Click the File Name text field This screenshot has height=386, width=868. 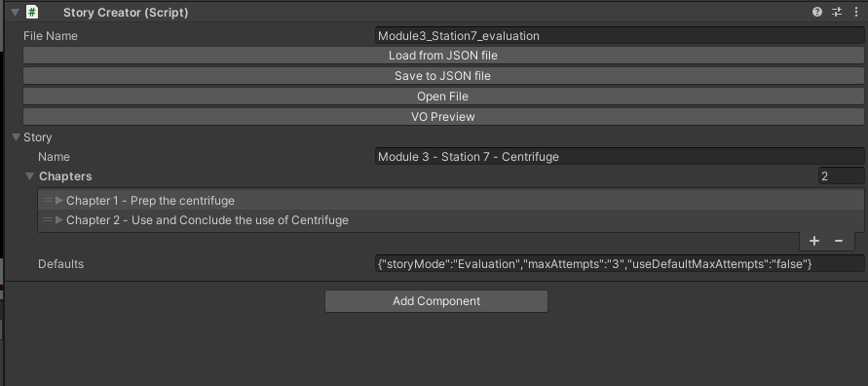point(620,36)
